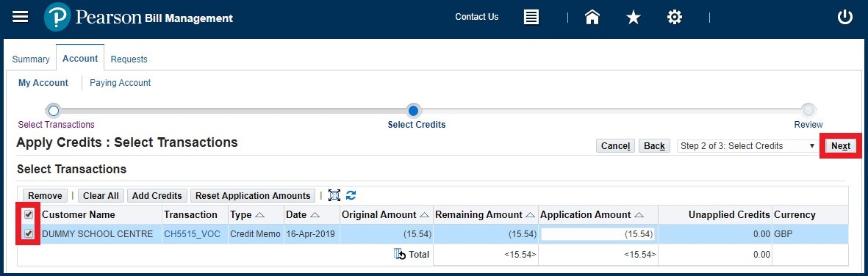Toggle the select-all header checkbox

point(29,214)
